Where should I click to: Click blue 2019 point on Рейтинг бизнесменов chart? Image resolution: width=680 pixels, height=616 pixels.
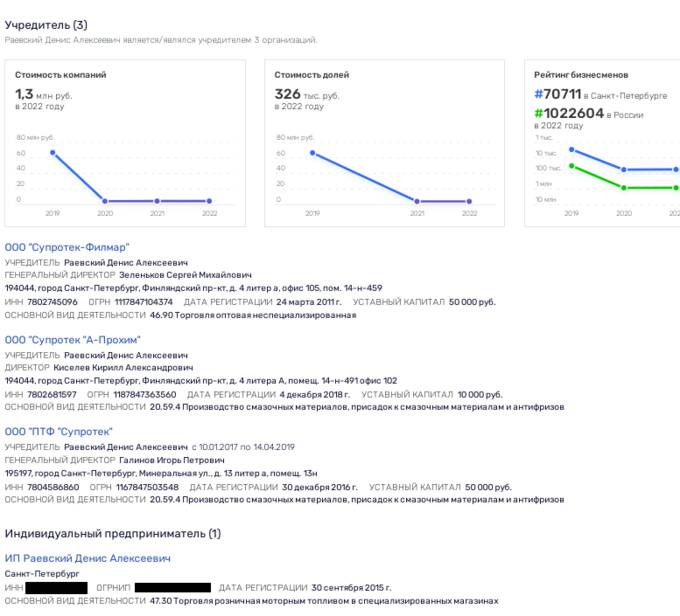[572, 150]
